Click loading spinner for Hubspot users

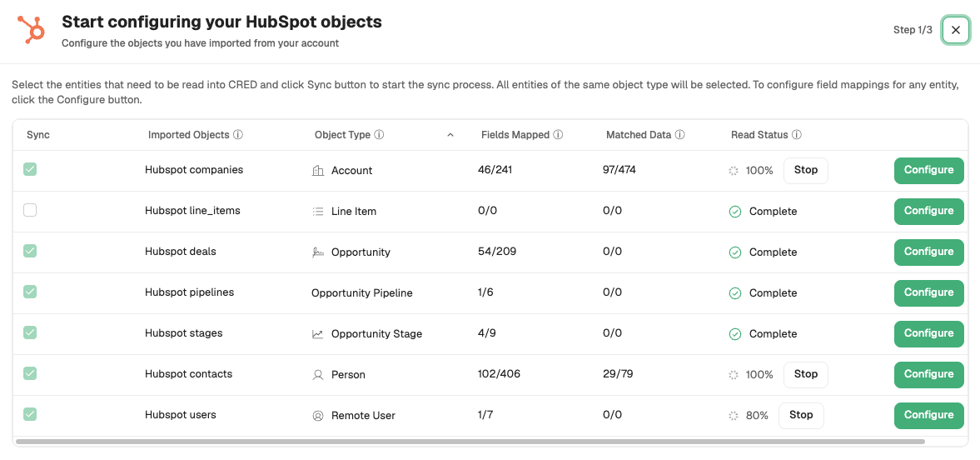pos(734,416)
